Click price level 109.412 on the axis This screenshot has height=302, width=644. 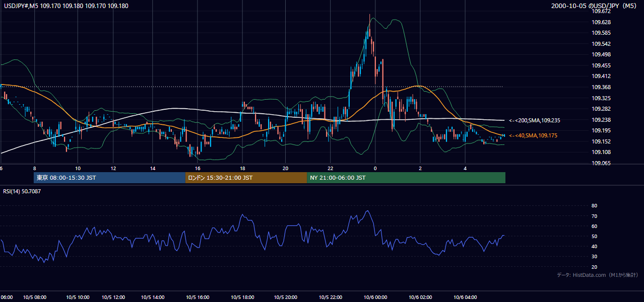tap(602, 77)
